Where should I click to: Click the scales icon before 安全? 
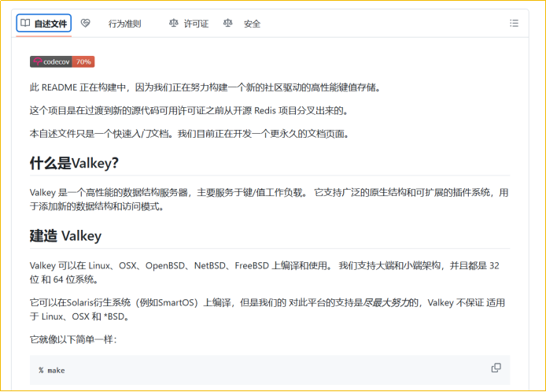click(227, 23)
